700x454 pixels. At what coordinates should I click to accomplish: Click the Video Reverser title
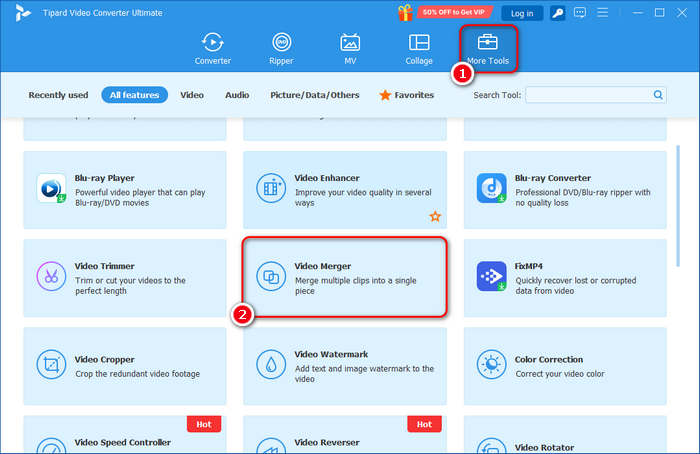tap(327, 442)
